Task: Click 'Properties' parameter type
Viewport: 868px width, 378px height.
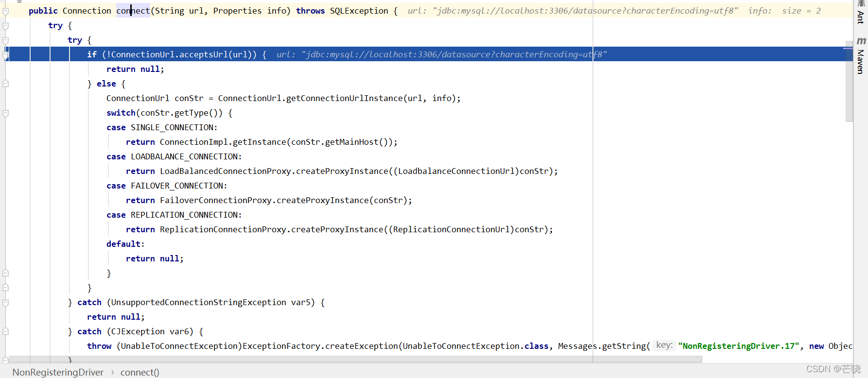Action: [237, 11]
